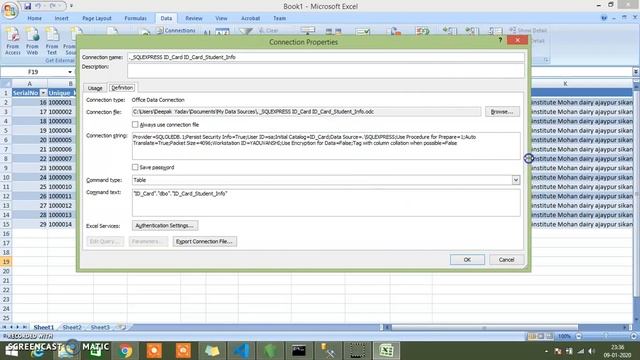Click the Connections ribbon button
This screenshot has width=640, height=360.
pyautogui.click(x=176, y=30)
